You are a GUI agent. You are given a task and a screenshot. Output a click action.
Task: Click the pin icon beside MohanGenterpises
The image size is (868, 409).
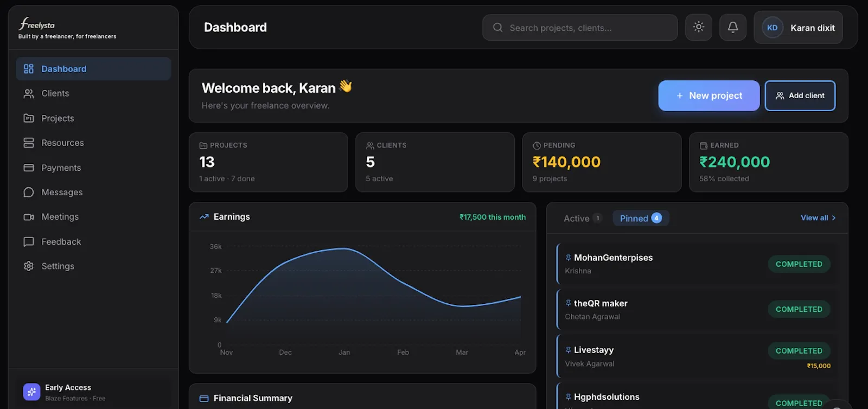click(568, 258)
